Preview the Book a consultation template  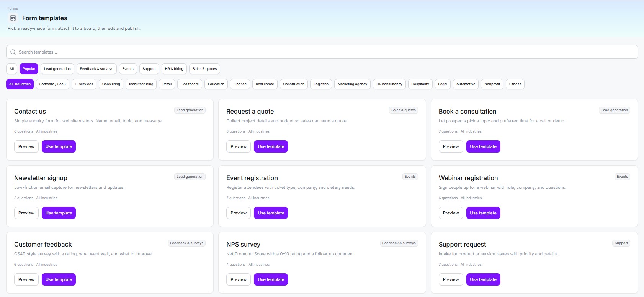(x=451, y=146)
